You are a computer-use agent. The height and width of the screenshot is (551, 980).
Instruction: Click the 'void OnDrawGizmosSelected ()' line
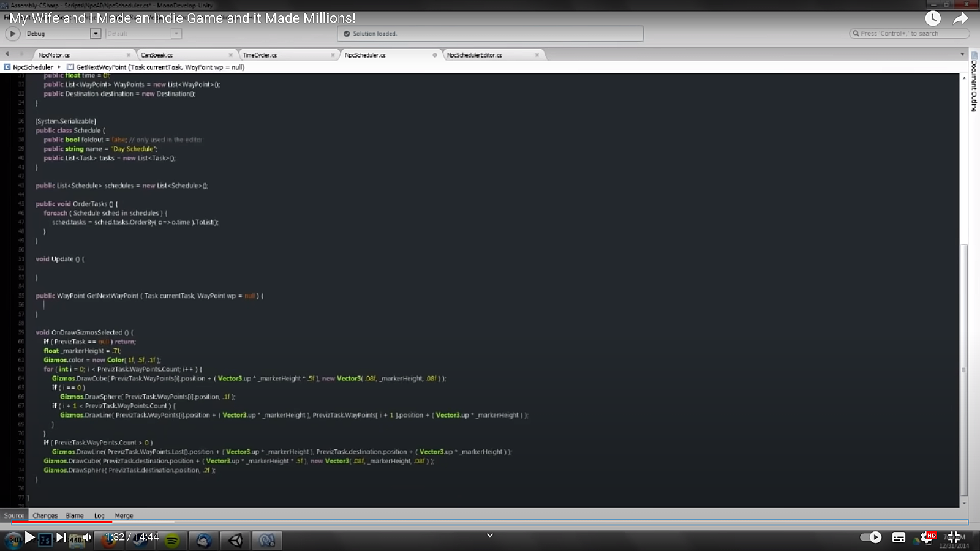click(x=85, y=332)
